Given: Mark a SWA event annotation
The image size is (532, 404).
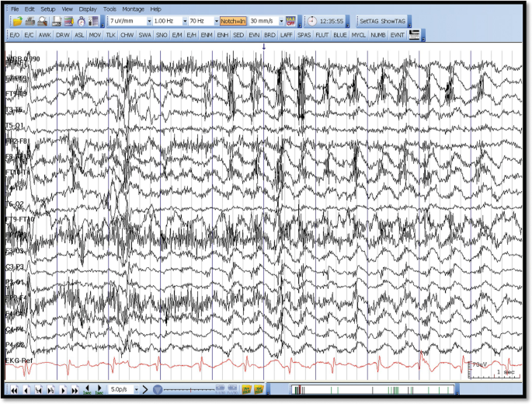Looking at the screenshot, I should point(144,35).
